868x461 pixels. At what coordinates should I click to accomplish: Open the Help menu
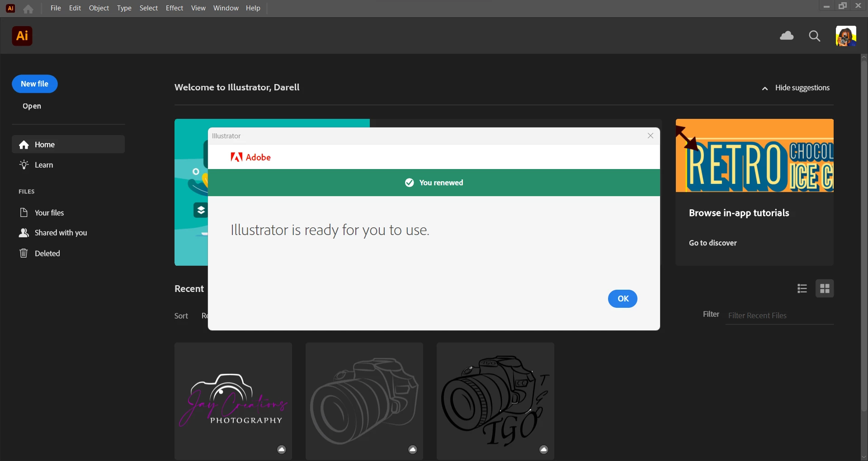(253, 8)
